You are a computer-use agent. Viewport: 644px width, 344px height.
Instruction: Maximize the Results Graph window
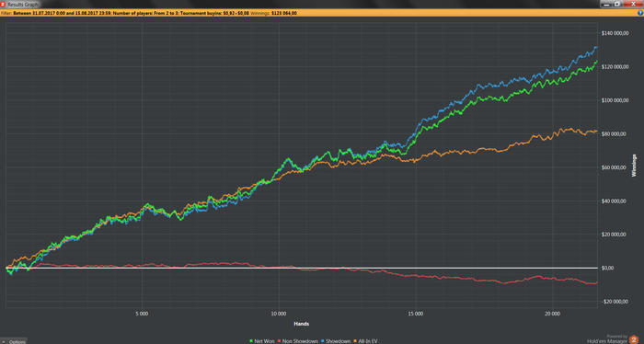[x=617, y=4]
